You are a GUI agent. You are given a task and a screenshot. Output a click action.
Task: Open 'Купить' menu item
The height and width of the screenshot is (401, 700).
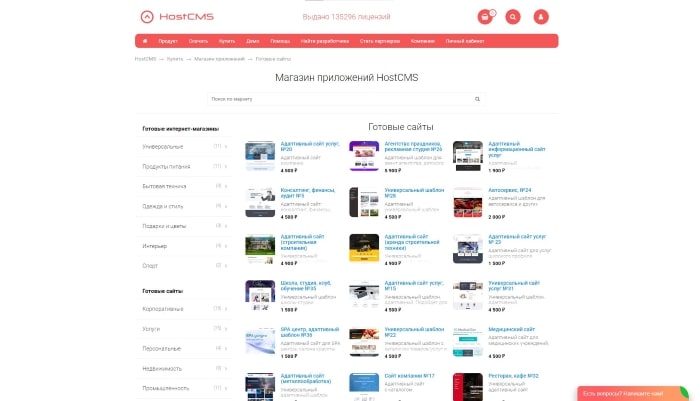pyautogui.click(x=227, y=41)
